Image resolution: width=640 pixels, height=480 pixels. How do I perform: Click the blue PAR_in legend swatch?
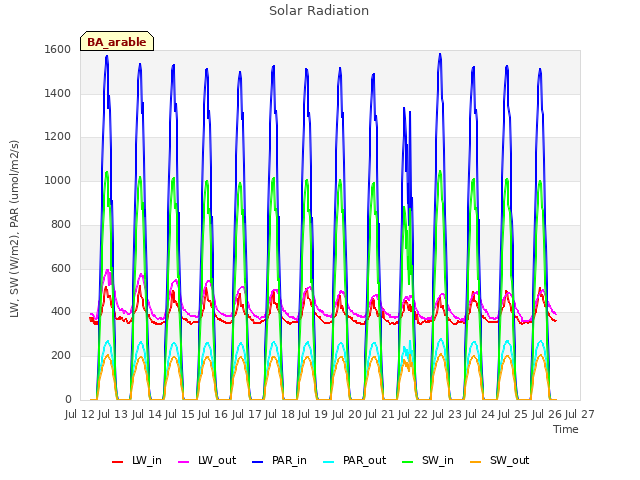pos(258,462)
